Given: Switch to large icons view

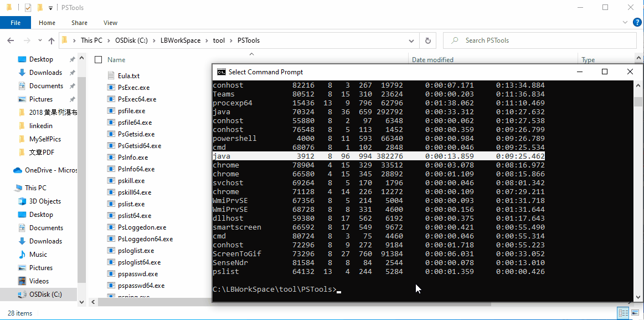Looking at the screenshot, I should coord(636,313).
